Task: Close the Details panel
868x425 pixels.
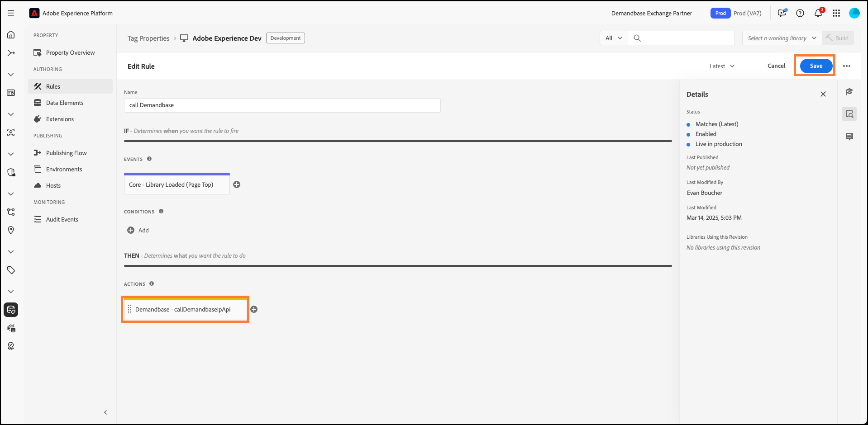Action: [x=823, y=94]
